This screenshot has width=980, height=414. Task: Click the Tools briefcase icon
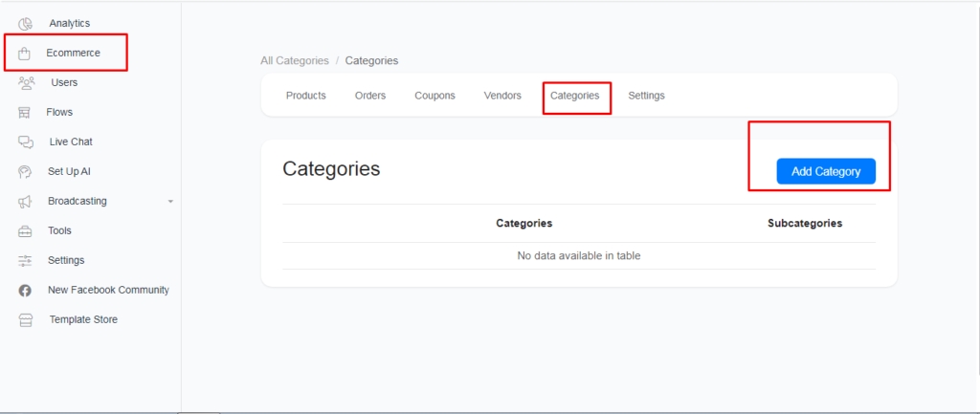[26, 231]
